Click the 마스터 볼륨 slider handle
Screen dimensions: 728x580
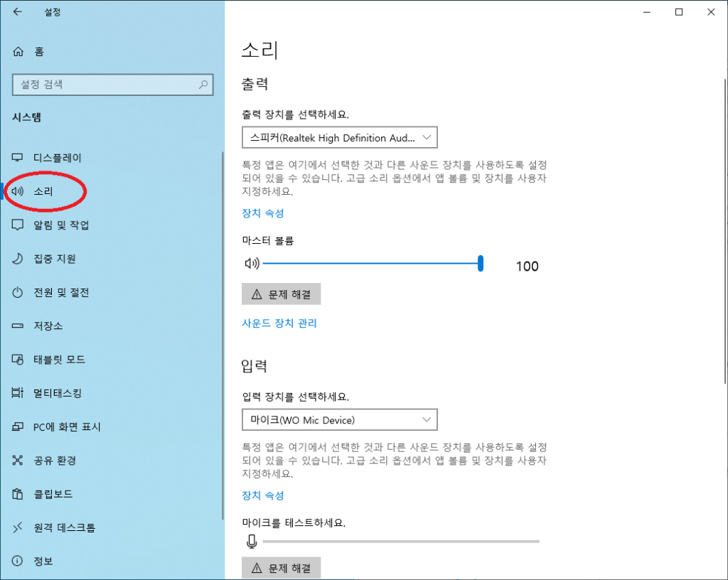481,264
